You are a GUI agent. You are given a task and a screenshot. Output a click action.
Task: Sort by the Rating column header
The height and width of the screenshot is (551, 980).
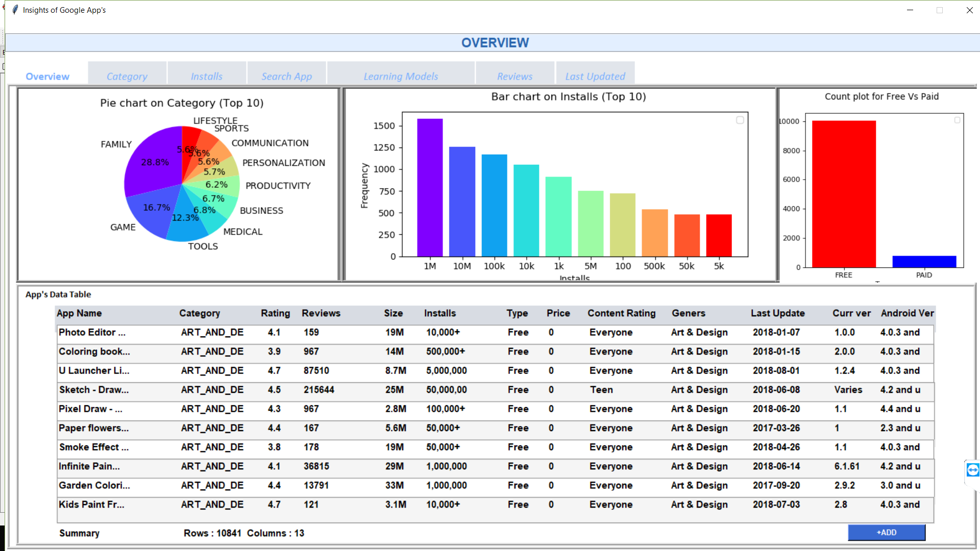click(x=275, y=313)
